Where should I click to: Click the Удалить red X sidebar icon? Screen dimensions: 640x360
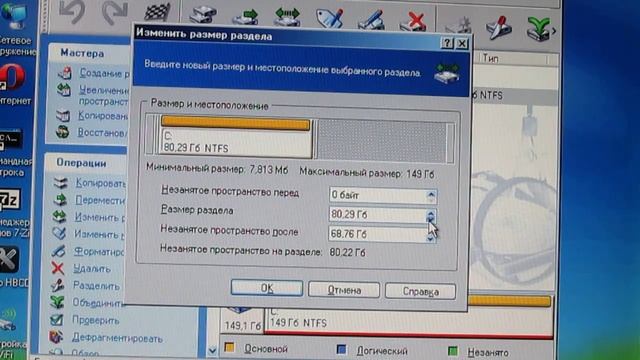58,268
